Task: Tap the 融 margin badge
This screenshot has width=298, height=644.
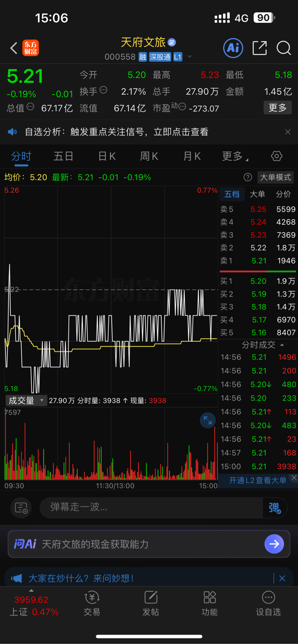Action: tap(143, 57)
